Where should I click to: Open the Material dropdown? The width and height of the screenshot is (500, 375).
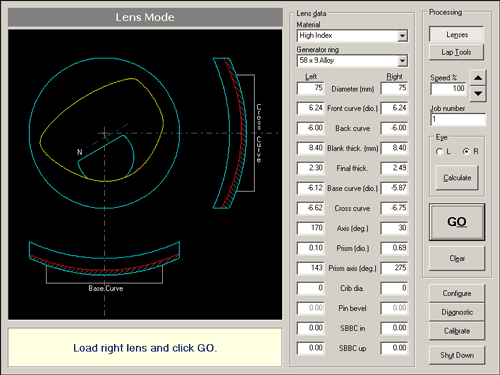(x=402, y=36)
